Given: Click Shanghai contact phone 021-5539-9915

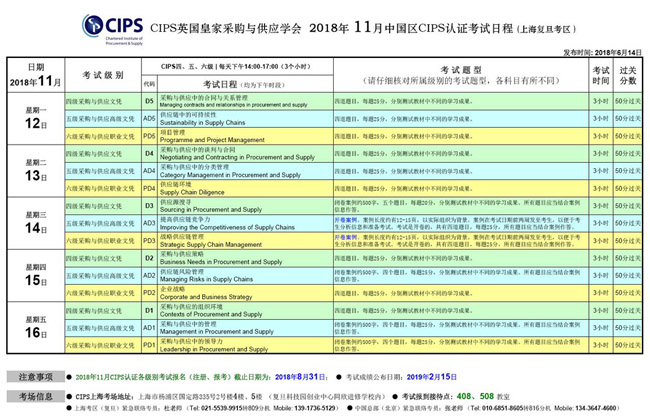Looking at the screenshot, I should (223, 408).
